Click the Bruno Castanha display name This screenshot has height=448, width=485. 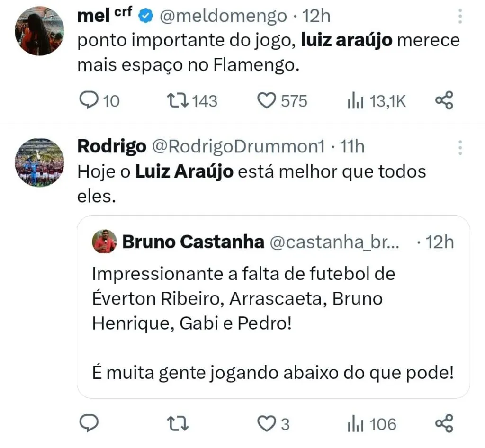pyautogui.click(x=193, y=242)
